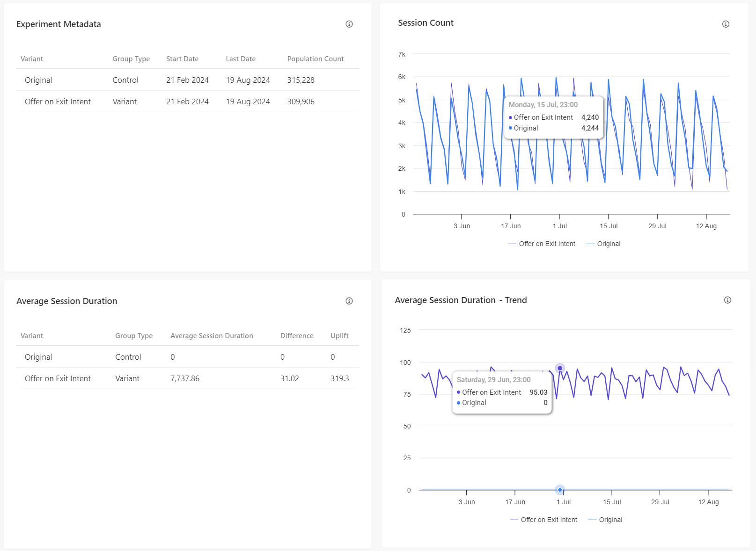Open the Average Session Duration table info icon

(349, 301)
